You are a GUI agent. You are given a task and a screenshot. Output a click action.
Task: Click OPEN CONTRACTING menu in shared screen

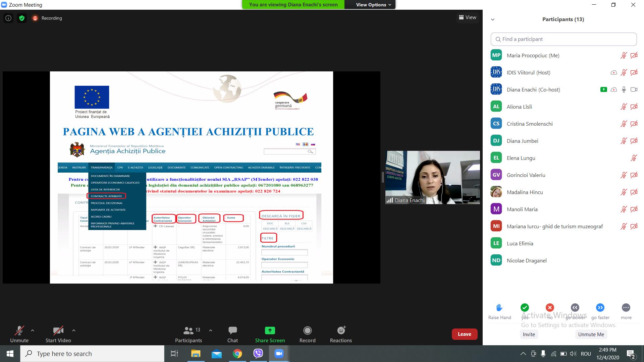coord(228,168)
